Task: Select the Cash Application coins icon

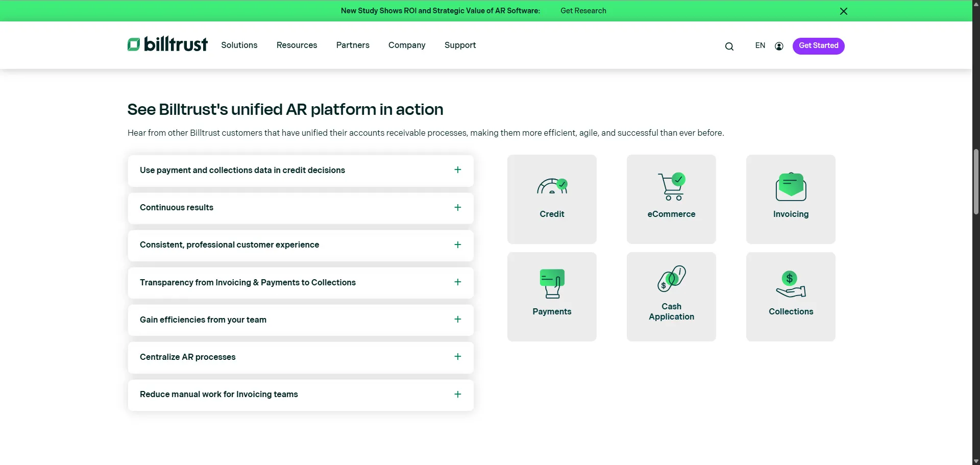Action: [672, 278]
